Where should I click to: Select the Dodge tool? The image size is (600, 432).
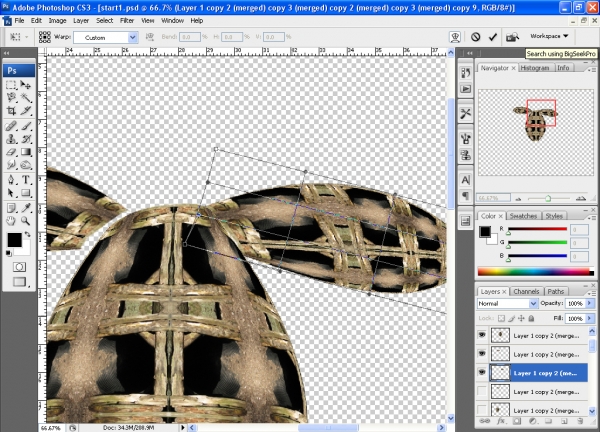coord(26,165)
